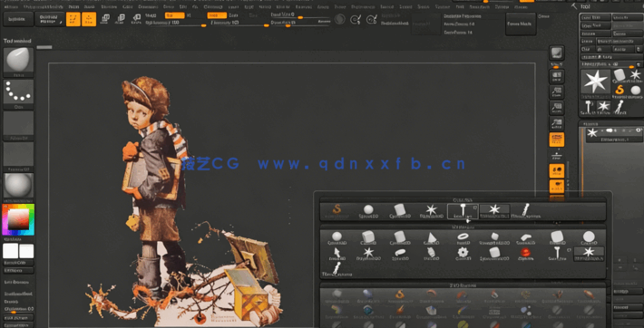Select the Ring3D torus primitive in the popup
Image resolution: width=644 pixels, height=328 pixels.
click(x=463, y=238)
